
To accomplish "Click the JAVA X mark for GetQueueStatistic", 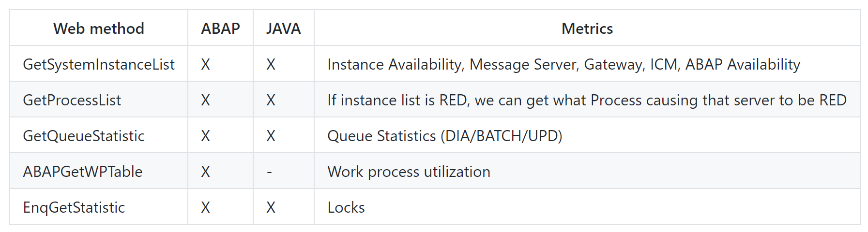I will (x=271, y=136).
